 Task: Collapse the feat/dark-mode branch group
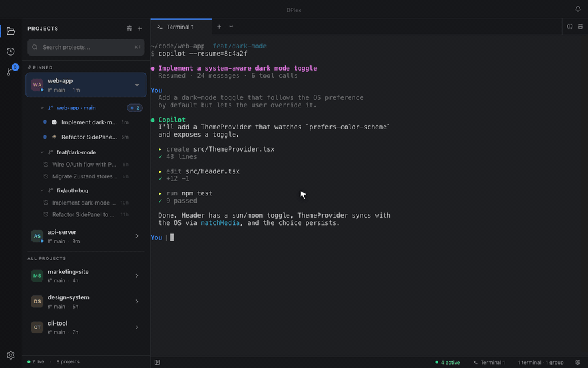42,152
